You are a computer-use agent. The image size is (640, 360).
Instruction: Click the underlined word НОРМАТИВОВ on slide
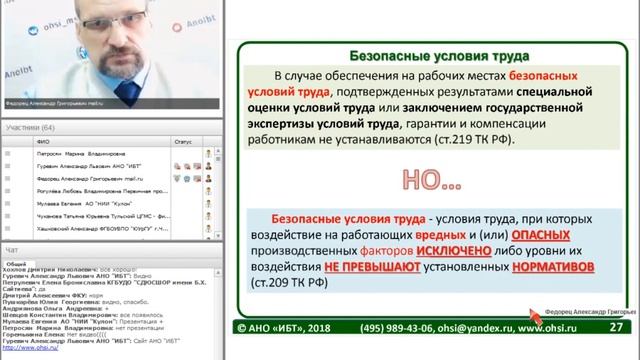click(x=553, y=267)
